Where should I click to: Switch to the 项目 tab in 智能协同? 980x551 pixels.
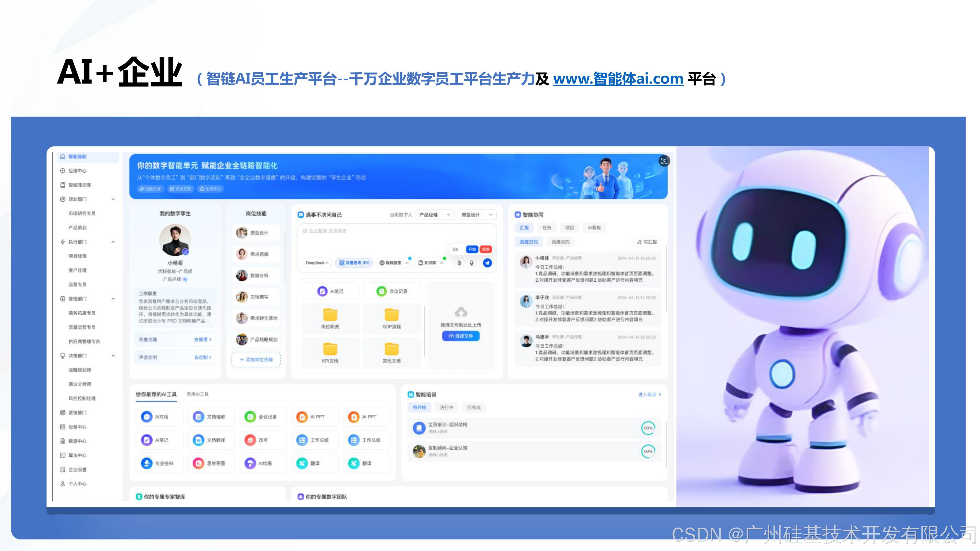[x=569, y=228]
